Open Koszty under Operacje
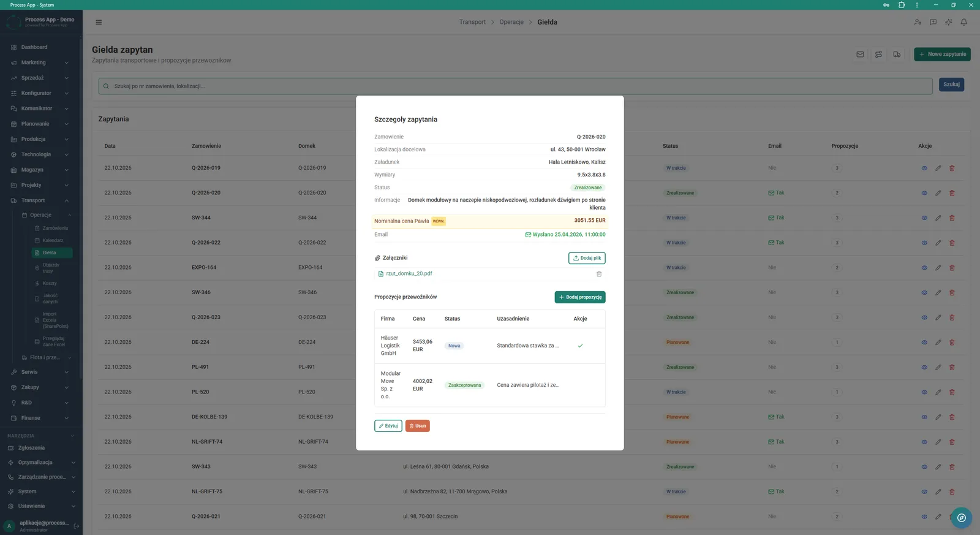The height and width of the screenshot is (535, 980). coord(52,283)
